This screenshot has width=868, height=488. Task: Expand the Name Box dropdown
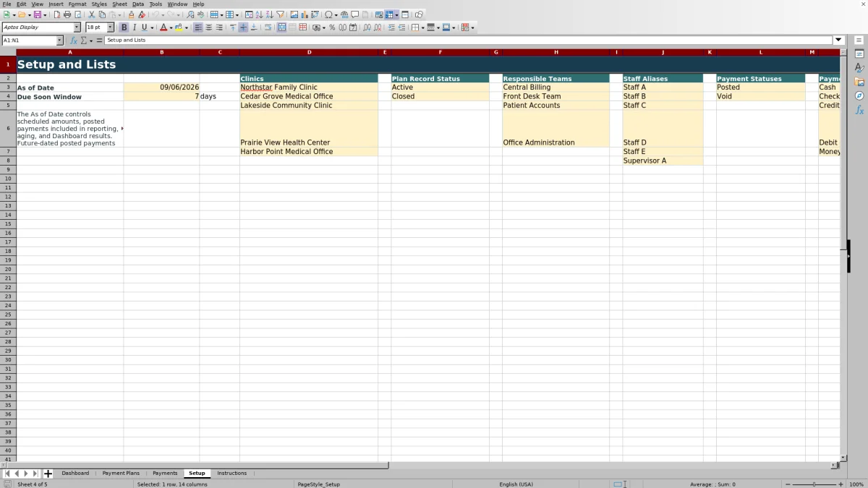[x=59, y=40]
